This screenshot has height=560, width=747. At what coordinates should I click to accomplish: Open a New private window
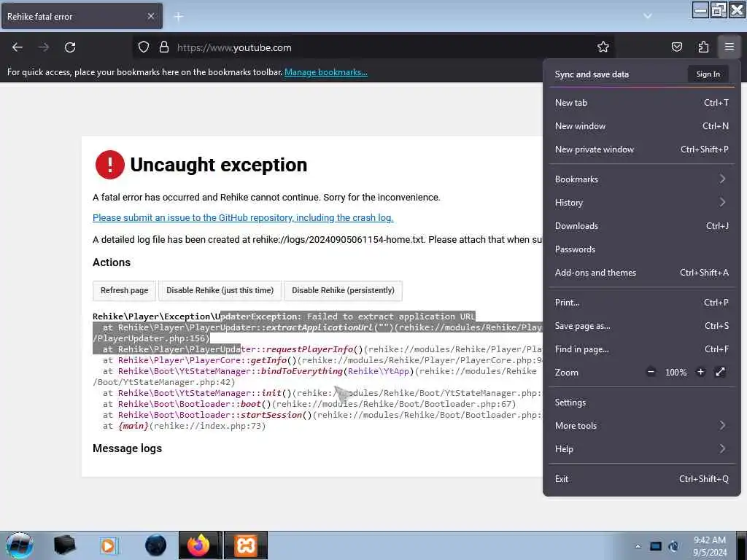[x=642, y=149]
